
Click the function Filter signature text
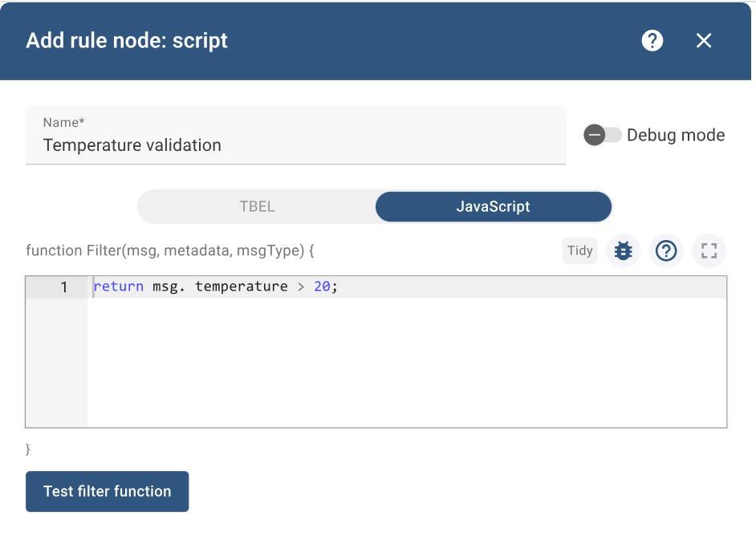coord(170,250)
